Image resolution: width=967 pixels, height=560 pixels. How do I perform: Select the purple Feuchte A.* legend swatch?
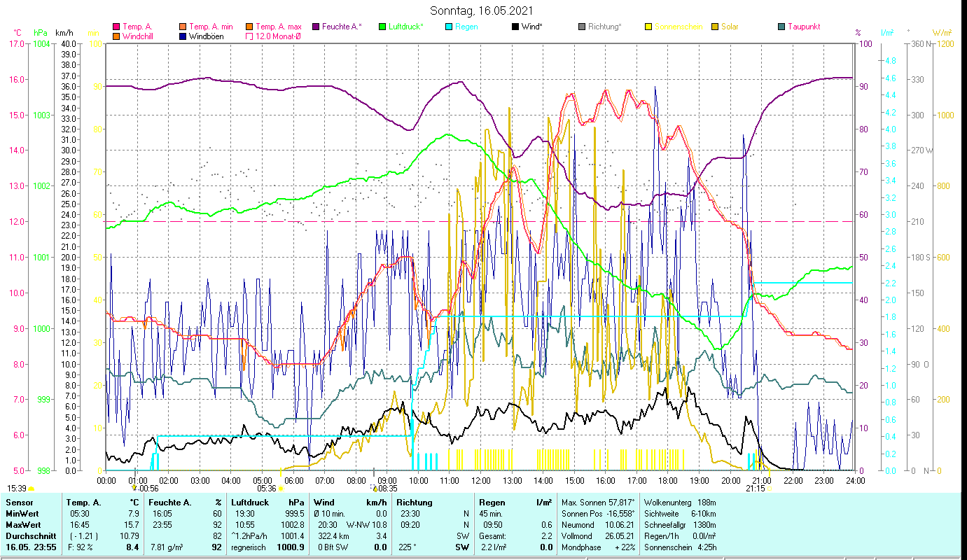(316, 27)
